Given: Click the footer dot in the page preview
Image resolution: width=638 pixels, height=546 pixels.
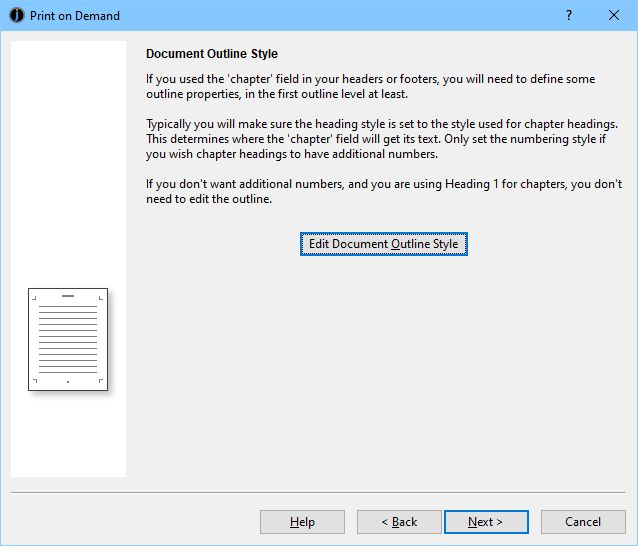Looking at the screenshot, I should pos(68,382).
